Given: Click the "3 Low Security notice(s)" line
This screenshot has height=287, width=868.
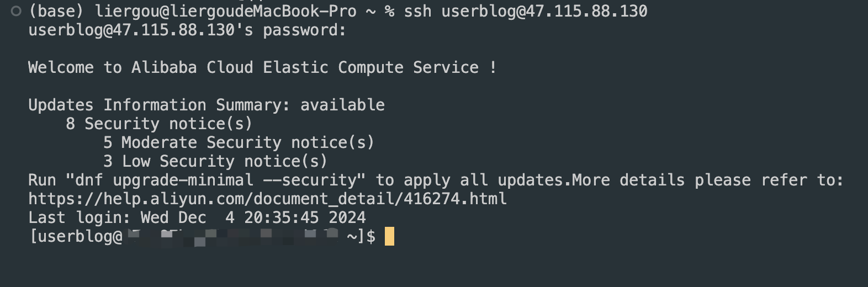Looking at the screenshot, I should click(x=215, y=161).
